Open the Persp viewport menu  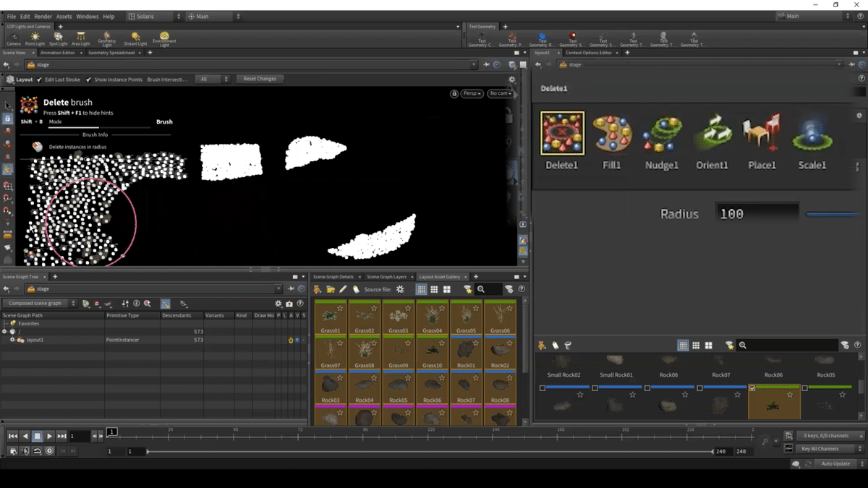(472, 93)
